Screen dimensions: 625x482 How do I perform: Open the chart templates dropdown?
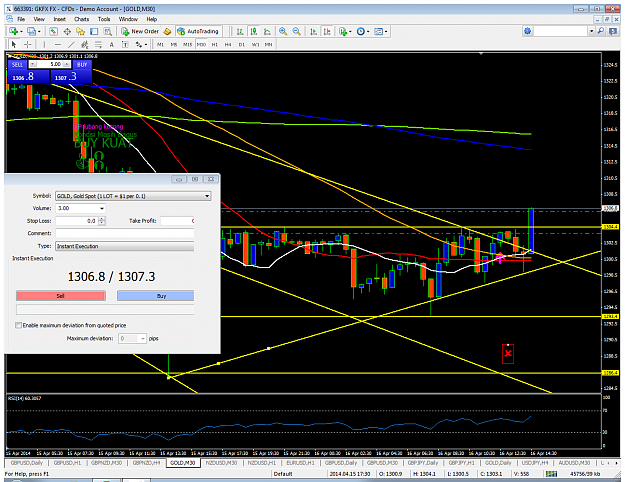[x=381, y=31]
